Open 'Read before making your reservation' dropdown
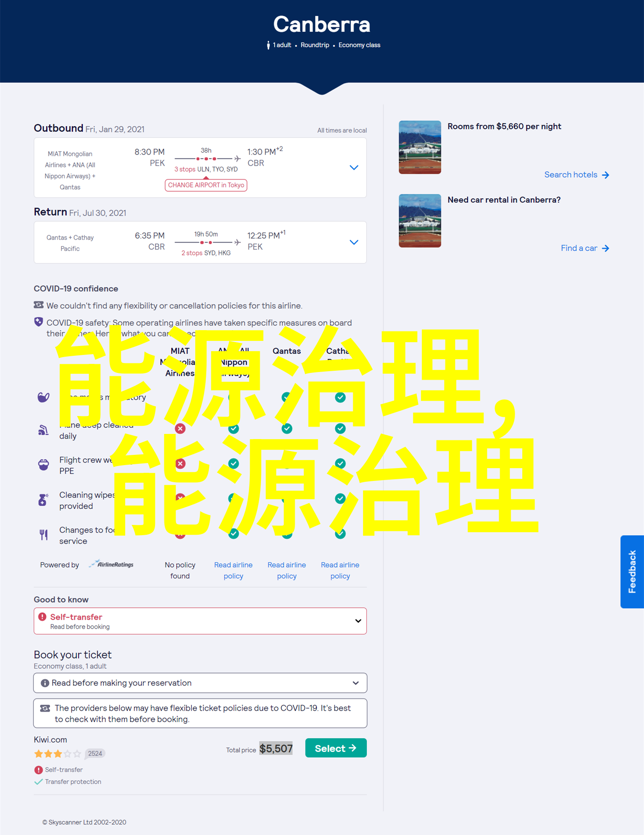644x835 pixels. pyautogui.click(x=200, y=683)
